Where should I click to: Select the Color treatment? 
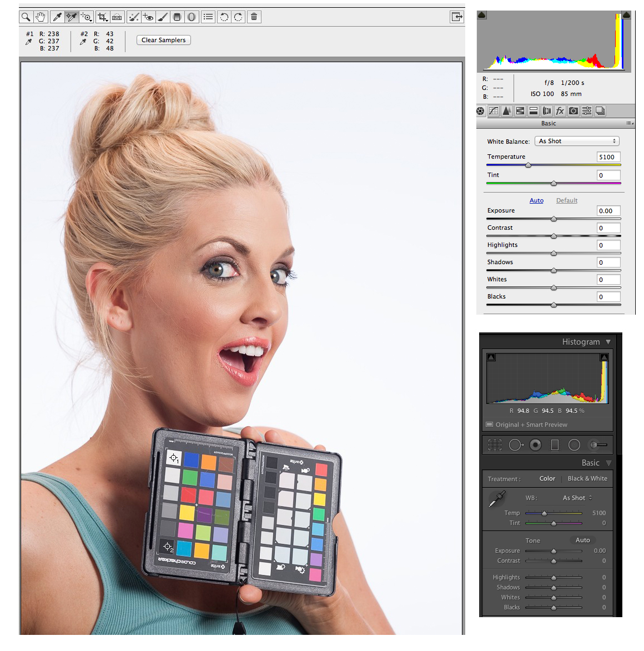tap(547, 478)
